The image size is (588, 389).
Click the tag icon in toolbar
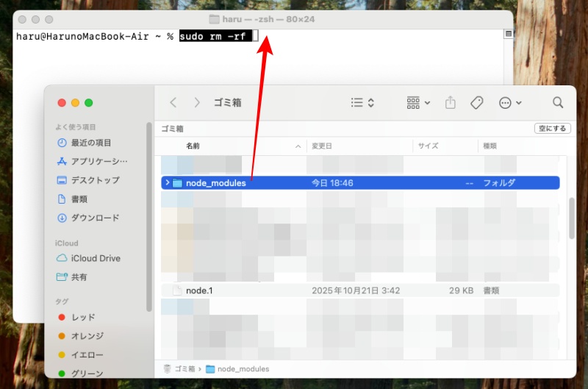click(x=476, y=103)
